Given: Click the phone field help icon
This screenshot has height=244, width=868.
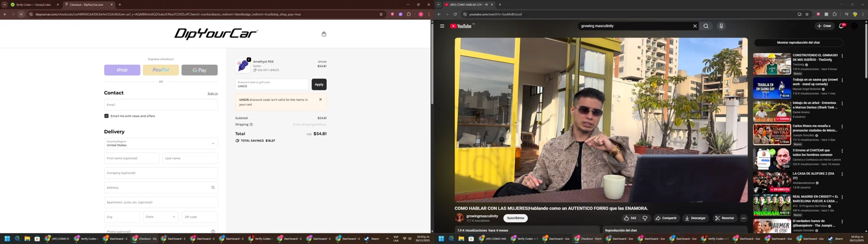Looking at the screenshot, I should (213, 231).
